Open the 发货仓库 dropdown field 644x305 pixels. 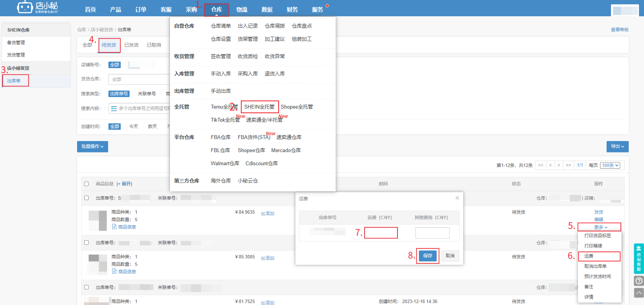[x=139, y=79]
